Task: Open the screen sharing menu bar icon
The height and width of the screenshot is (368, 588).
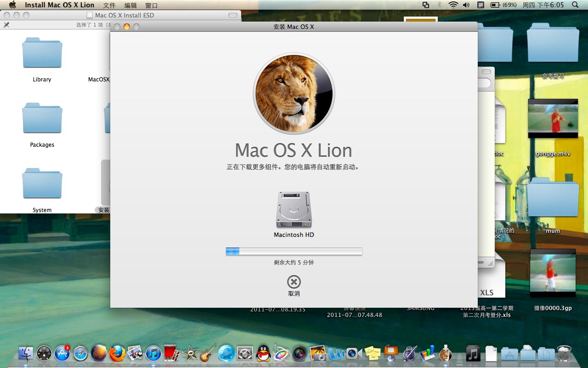Action: pyautogui.click(x=426, y=5)
